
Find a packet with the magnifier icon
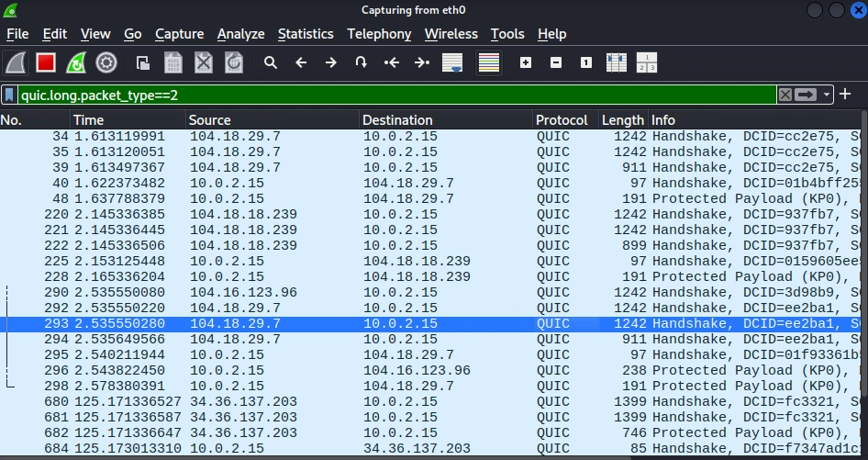[270, 62]
